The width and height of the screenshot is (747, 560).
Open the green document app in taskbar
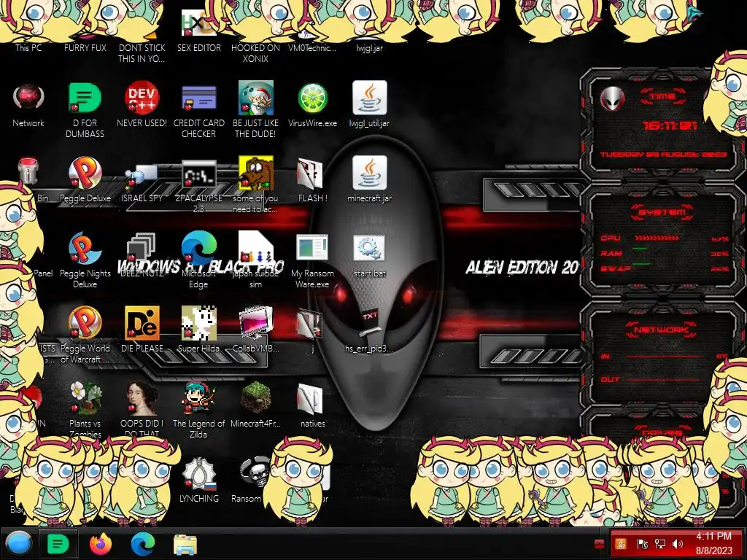pos(58,543)
